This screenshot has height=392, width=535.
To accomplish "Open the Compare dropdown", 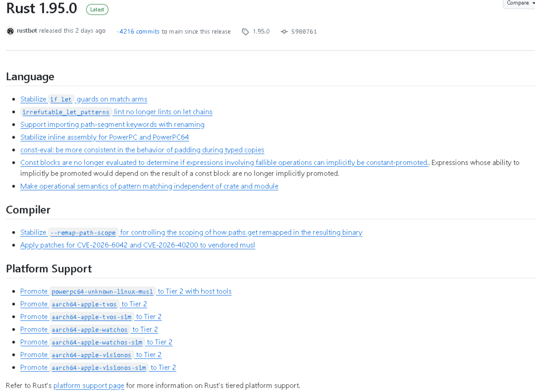I will 520,3.
